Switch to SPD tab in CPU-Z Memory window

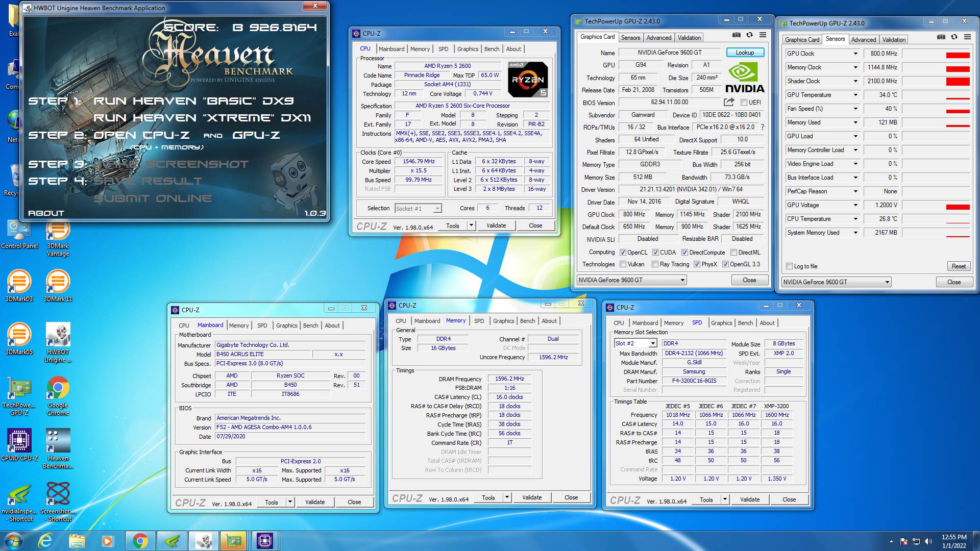(x=479, y=321)
